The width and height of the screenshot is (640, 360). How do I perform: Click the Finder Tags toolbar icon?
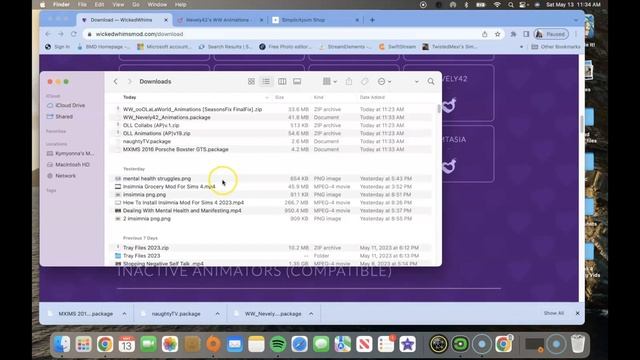pos(364,82)
